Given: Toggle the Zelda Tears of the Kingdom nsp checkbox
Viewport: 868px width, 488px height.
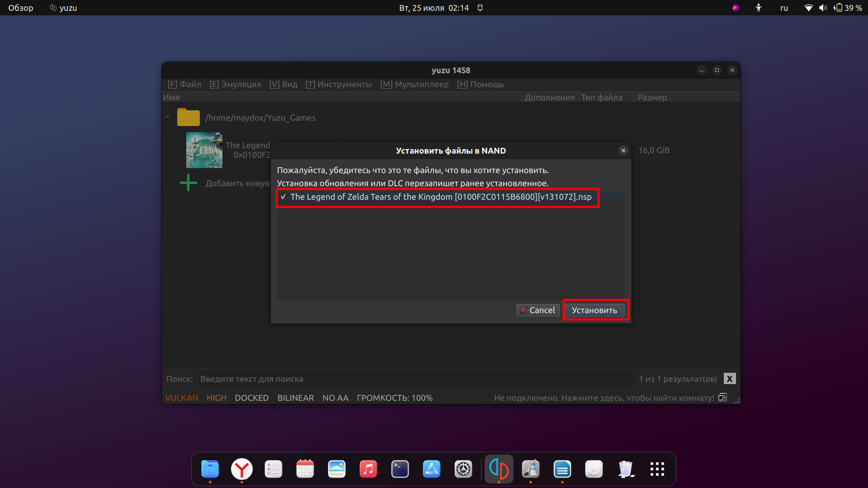Looking at the screenshot, I should tap(283, 197).
